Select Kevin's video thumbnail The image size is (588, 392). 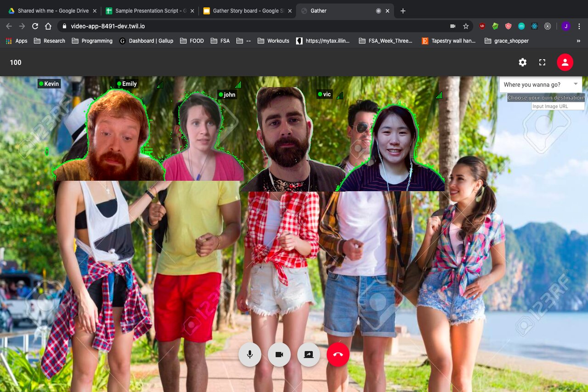pos(109,135)
